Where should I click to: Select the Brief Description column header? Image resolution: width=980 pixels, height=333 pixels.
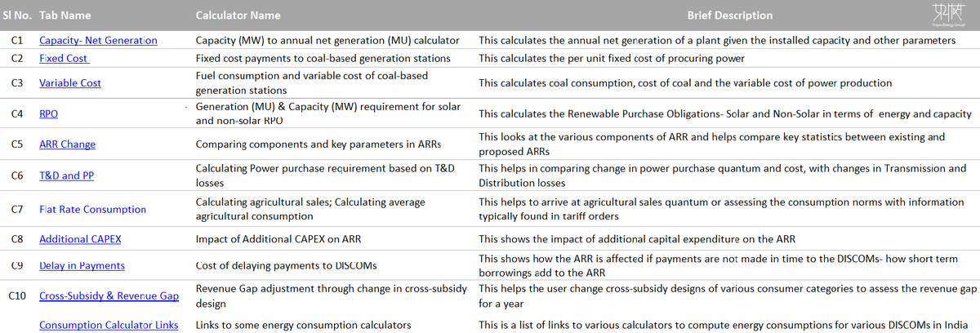point(730,16)
